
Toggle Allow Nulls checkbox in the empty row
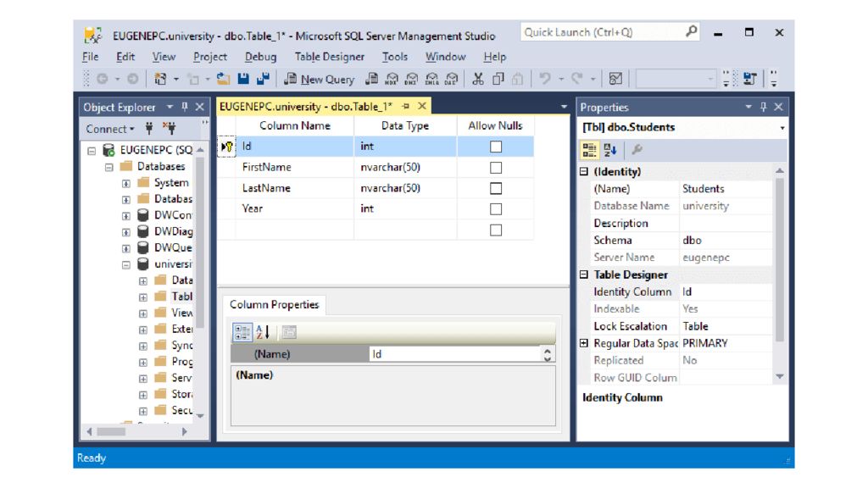tap(496, 230)
